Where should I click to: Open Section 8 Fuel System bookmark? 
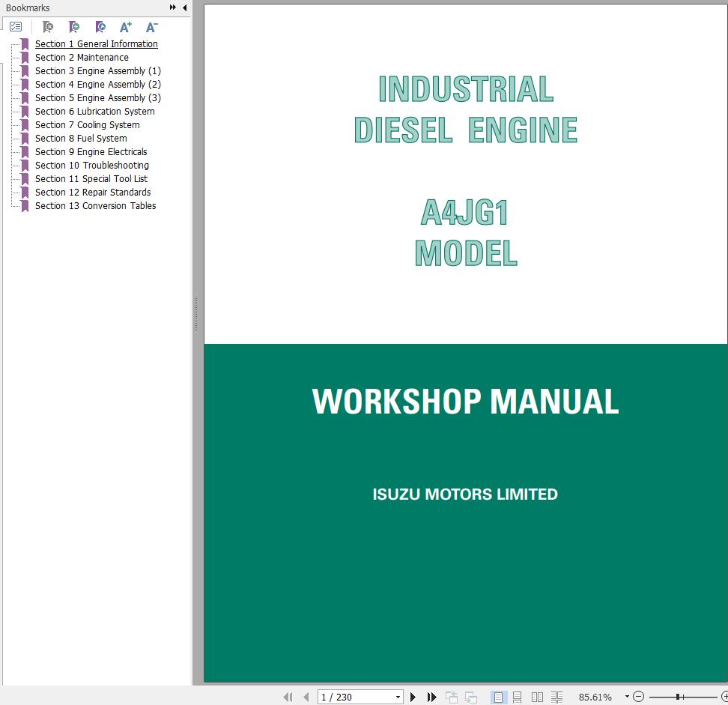point(81,138)
